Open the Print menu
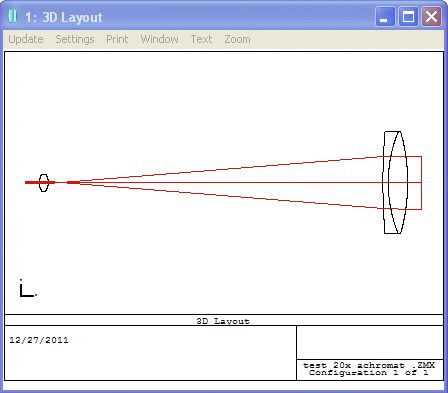Image resolution: width=448 pixels, height=393 pixels. pyautogui.click(x=117, y=39)
